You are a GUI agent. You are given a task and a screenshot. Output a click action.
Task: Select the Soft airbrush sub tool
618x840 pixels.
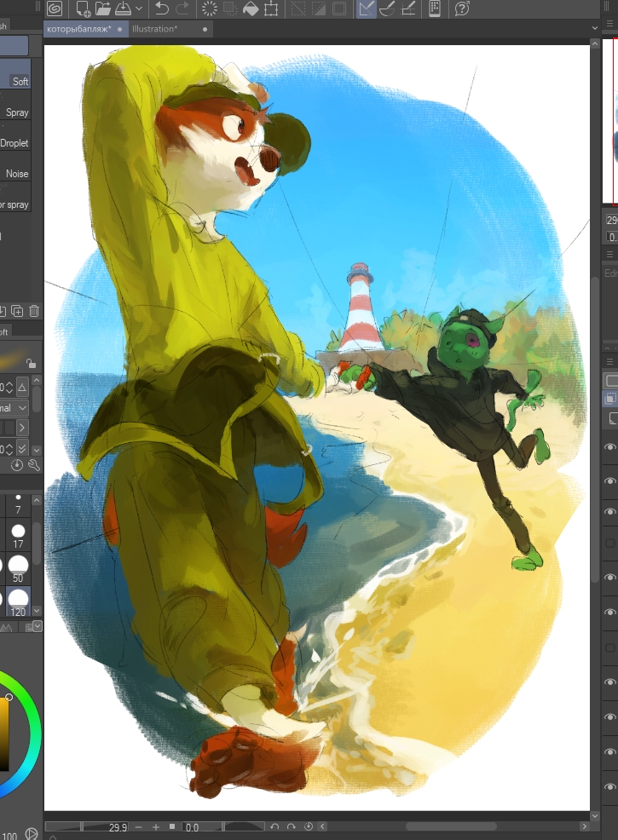(x=15, y=73)
